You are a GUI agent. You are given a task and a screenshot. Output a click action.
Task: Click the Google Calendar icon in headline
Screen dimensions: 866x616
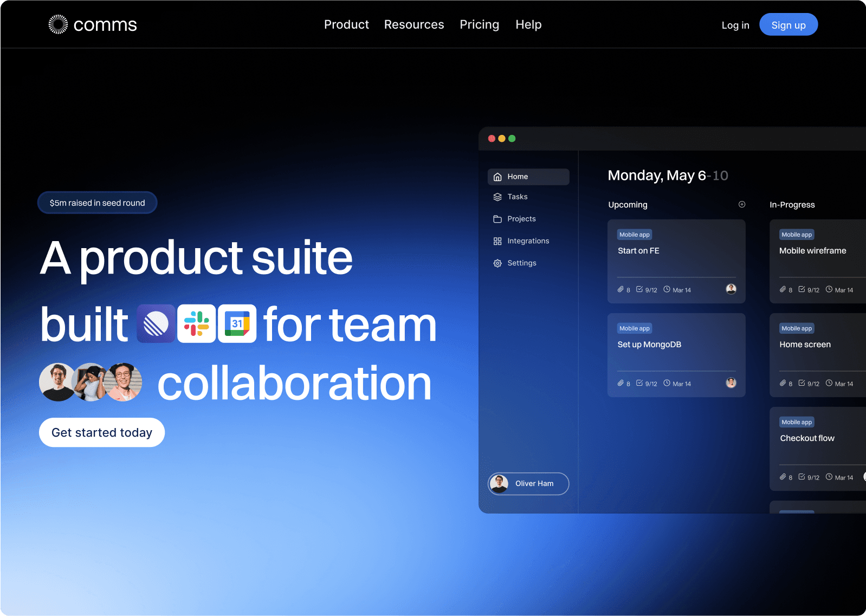coord(237,323)
